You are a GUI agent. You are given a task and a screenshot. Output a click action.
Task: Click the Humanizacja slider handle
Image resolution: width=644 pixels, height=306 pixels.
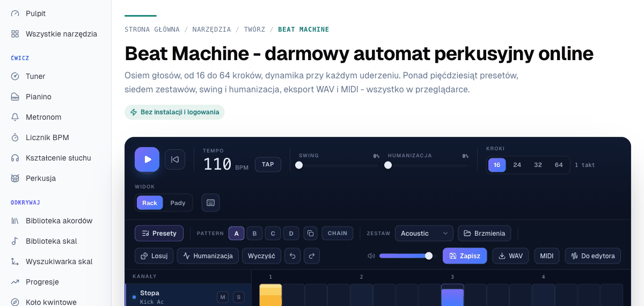click(x=388, y=165)
